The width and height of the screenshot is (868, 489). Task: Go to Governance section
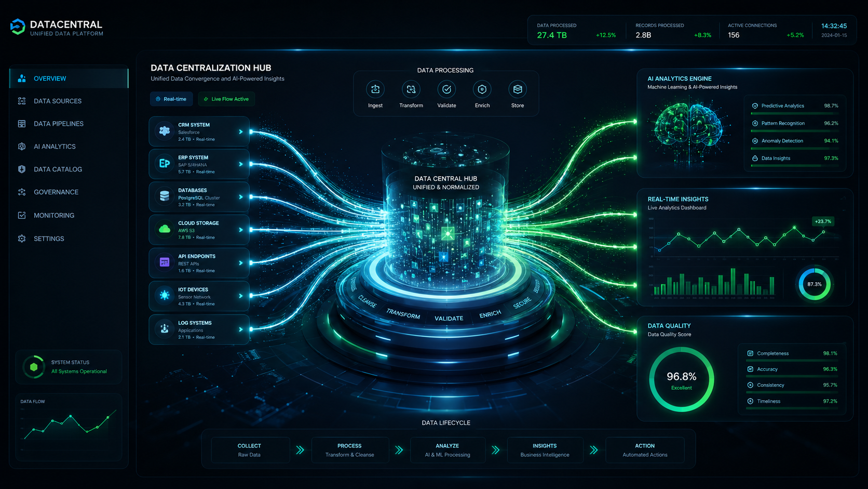coord(69,192)
